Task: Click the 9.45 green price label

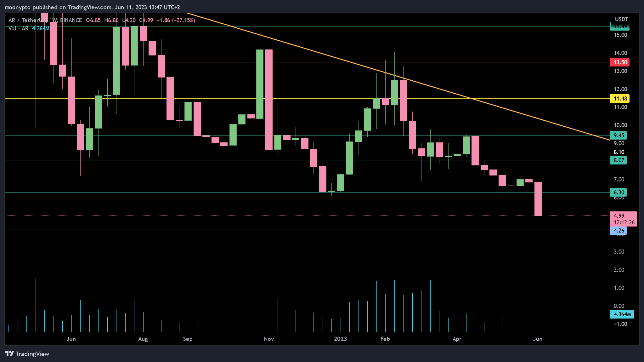Action: [x=618, y=135]
